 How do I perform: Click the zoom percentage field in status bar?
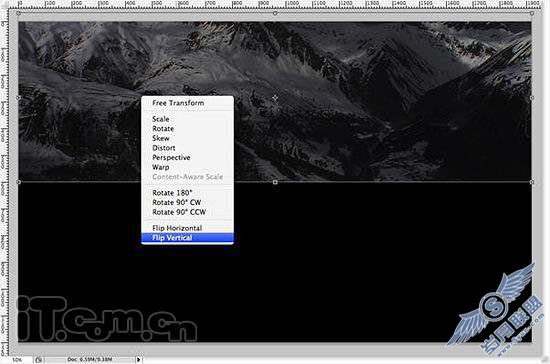coord(17,360)
